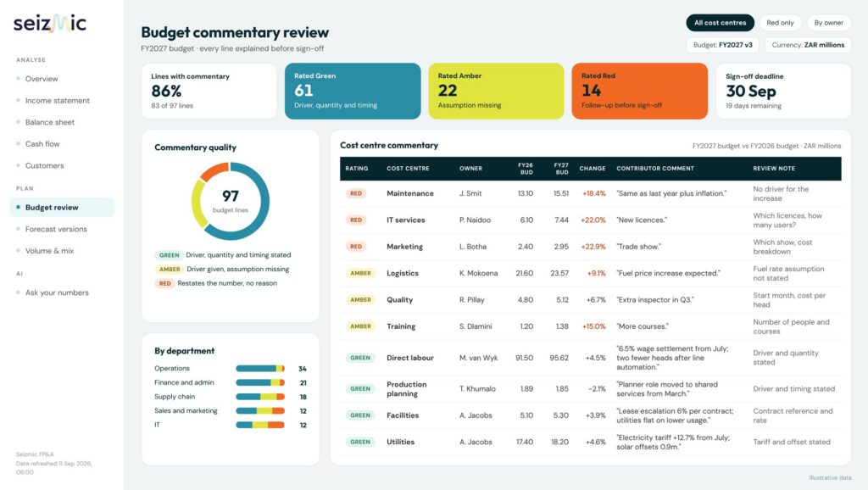Viewport: 868px width, 490px height.
Task: Go to Income statement
Action: [x=57, y=100]
